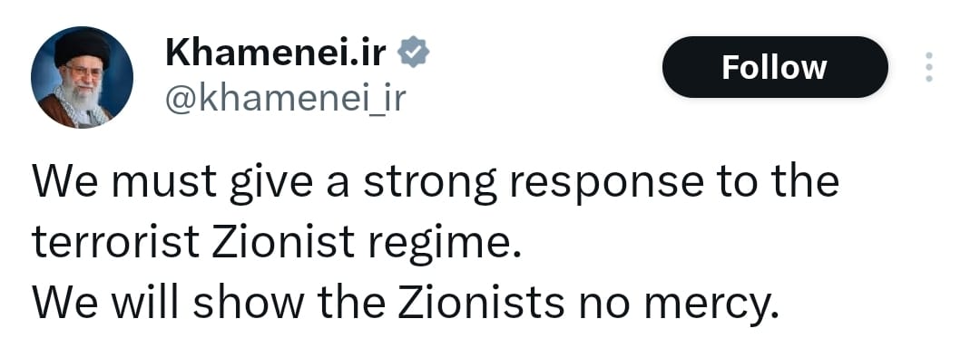
Task: Open the three-dot more options menu
Action: pyautogui.click(x=929, y=67)
